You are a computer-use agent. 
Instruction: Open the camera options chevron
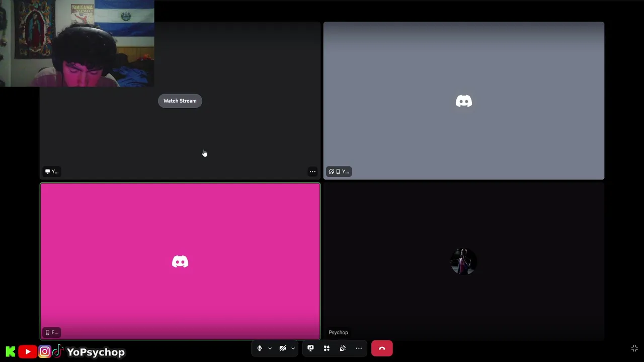click(x=293, y=348)
